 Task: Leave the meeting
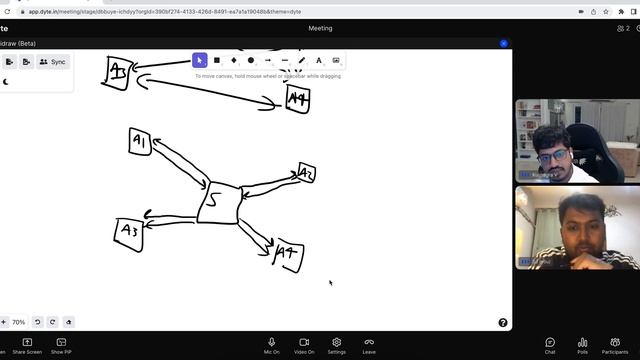pyautogui.click(x=369, y=346)
